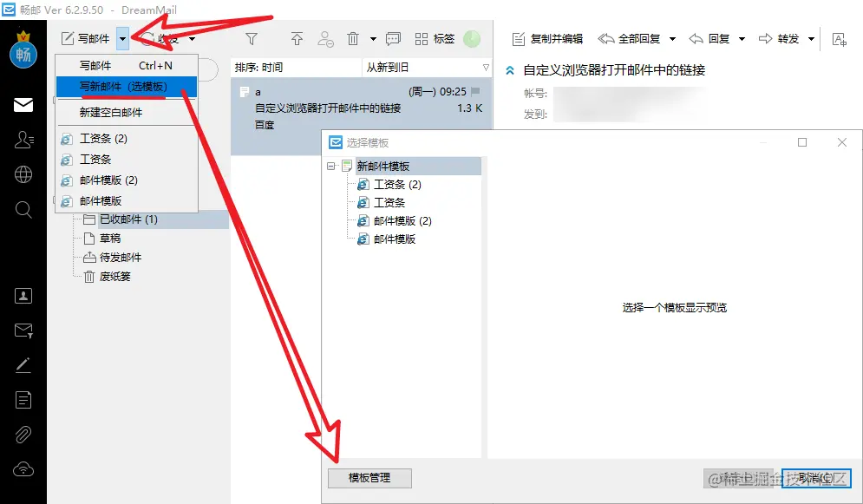Click the notes document icon in sidebar

(23, 400)
